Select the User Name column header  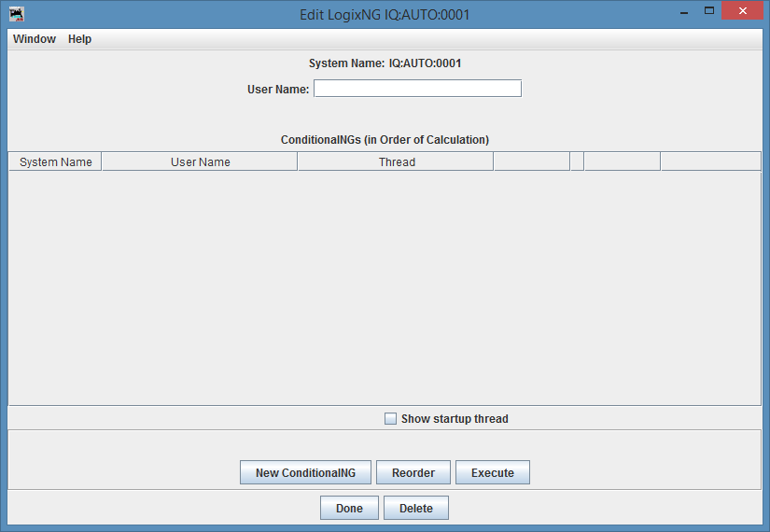[x=200, y=161]
